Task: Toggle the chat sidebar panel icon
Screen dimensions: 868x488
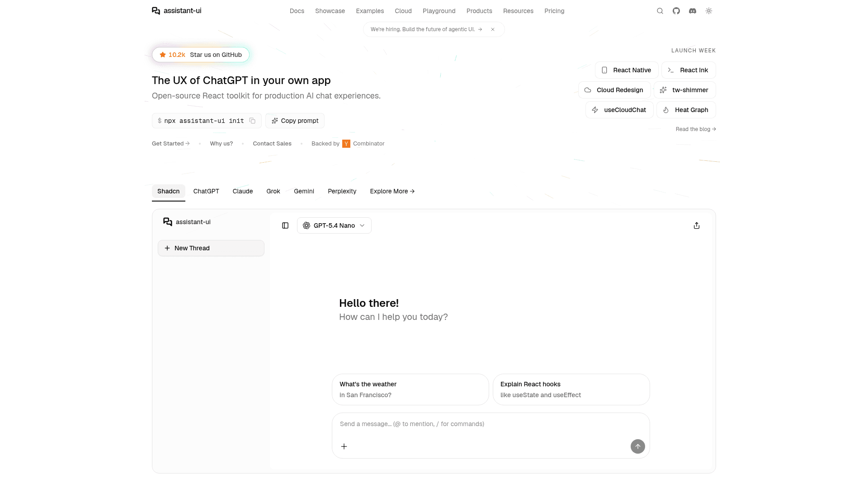Action: (285, 225)
